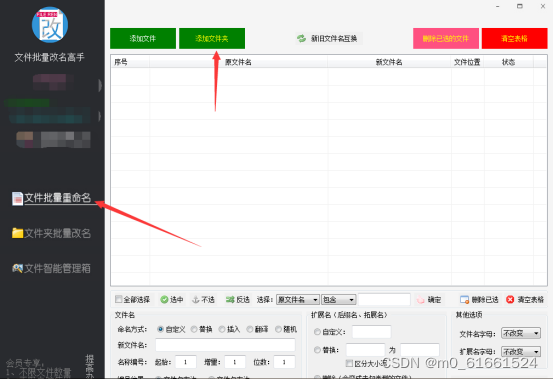Click the 序号 column header
This screenshot has width=553, height=379.
coord(130,62)
